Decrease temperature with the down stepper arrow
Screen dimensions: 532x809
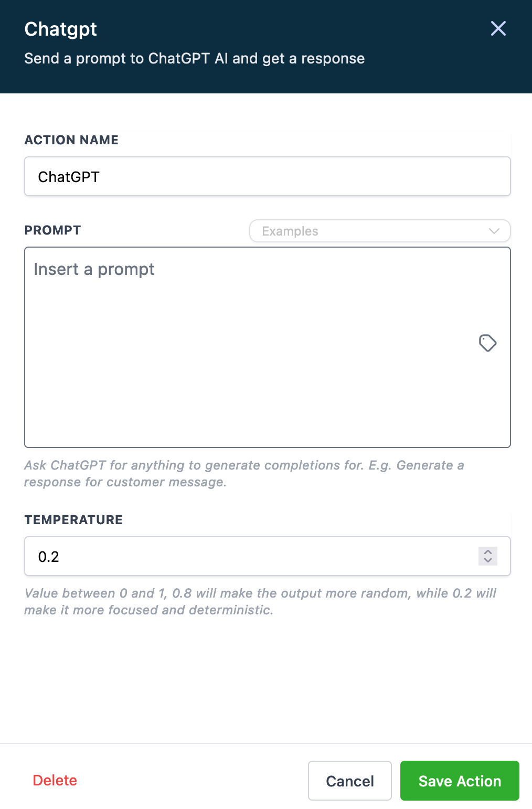coord(488,560)
